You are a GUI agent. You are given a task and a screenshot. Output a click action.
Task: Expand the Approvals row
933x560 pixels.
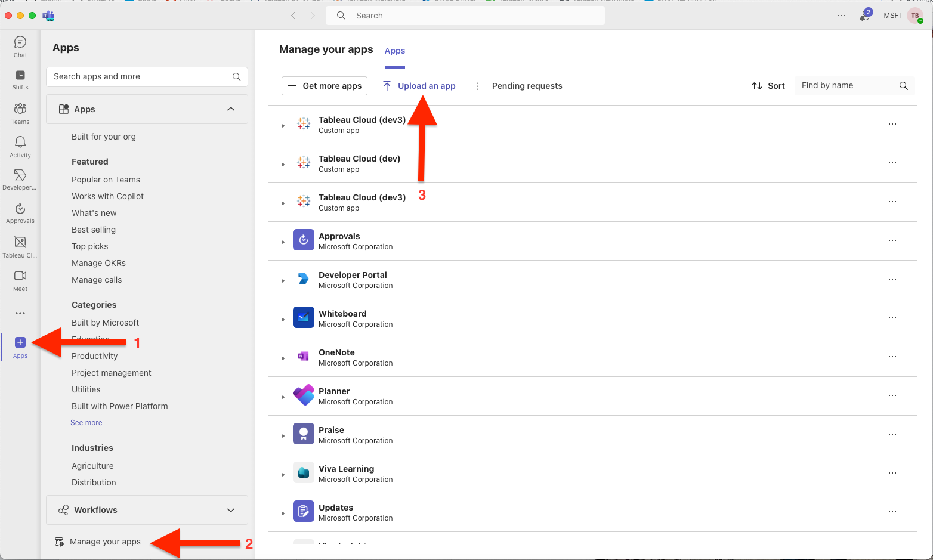coord(283,242)
